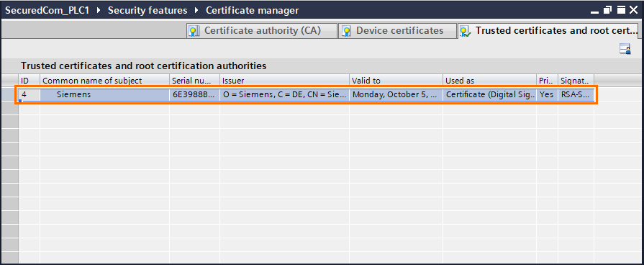
Task: Click the Issuer column header
Action: click(285, 81)
